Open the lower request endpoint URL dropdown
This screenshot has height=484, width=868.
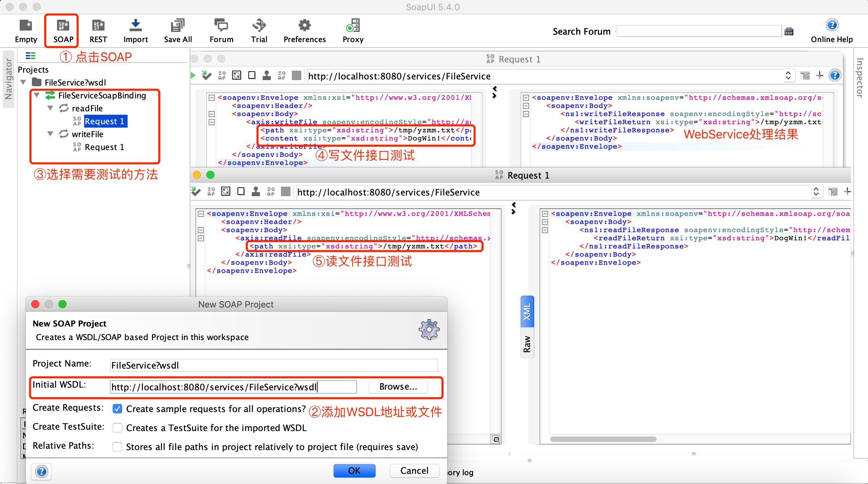click(816, 192)
